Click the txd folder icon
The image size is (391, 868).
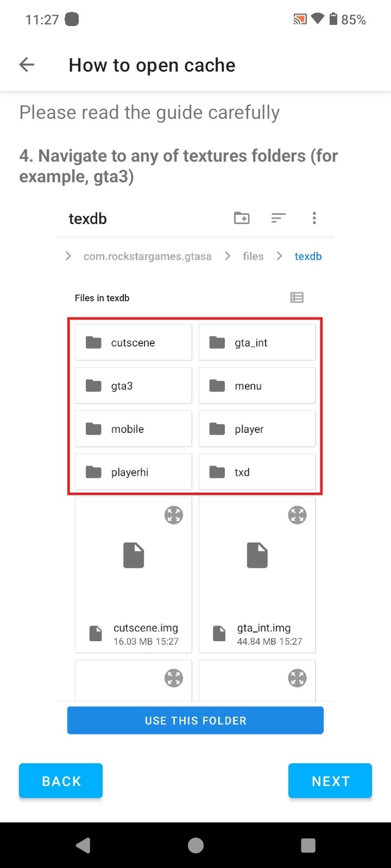[x=217, y=471]
